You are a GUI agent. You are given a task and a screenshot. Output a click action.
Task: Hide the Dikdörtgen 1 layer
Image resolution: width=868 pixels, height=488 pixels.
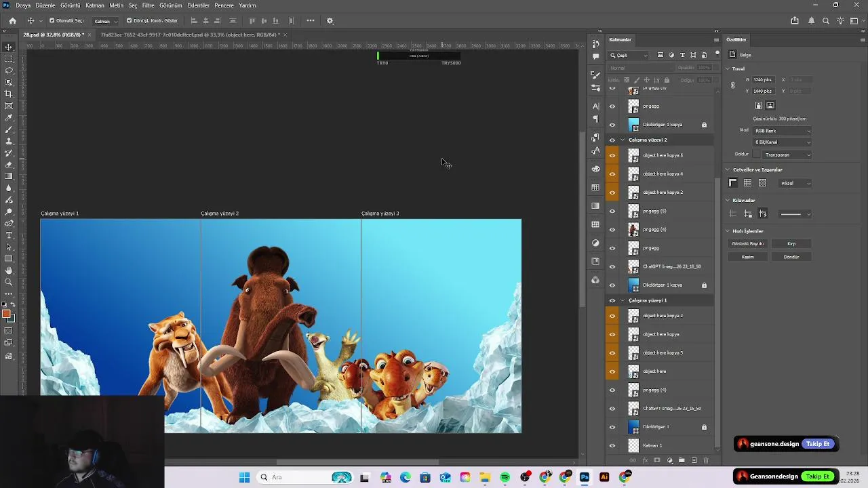pos(612,427)
